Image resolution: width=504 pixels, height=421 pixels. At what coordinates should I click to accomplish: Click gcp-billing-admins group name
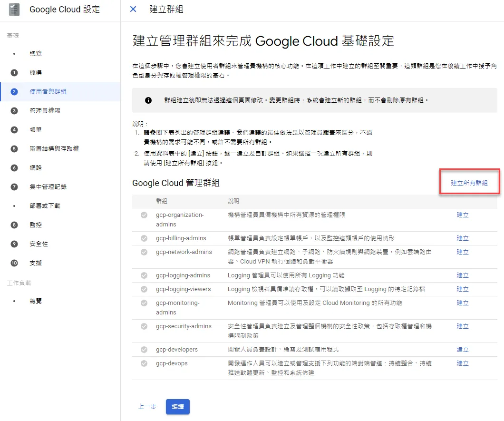(181, 238)
